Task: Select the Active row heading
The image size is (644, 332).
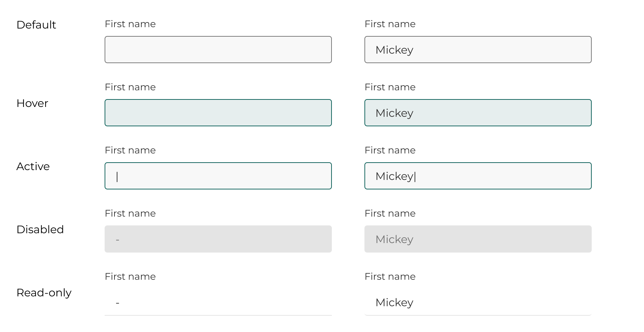Action: point(33,166)
